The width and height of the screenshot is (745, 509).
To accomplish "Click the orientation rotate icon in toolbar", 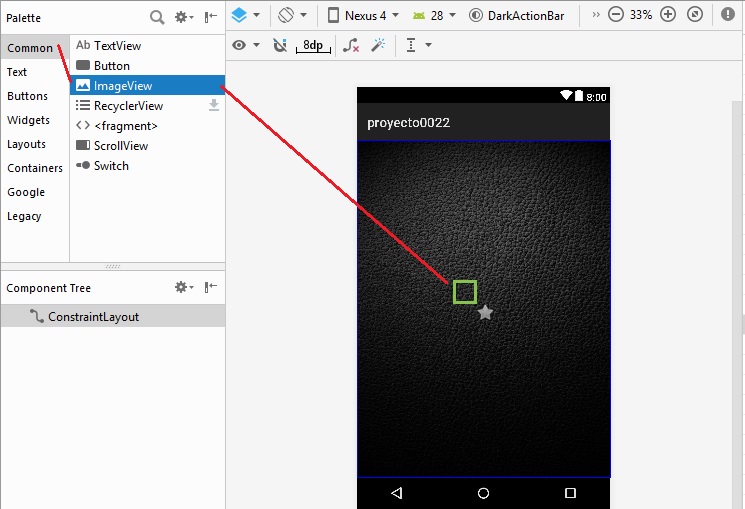I will coord(286,15).
